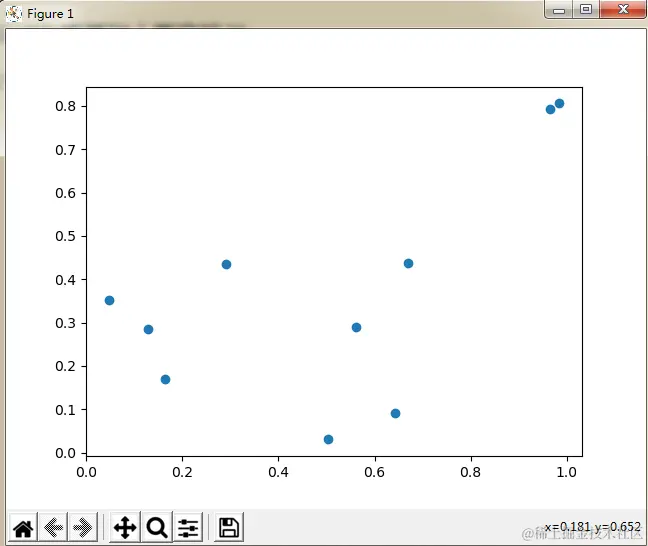Click the scatter point at x≈0.05, y≈0.35
This screenshot has height=546, width=648.
(110, 300)
